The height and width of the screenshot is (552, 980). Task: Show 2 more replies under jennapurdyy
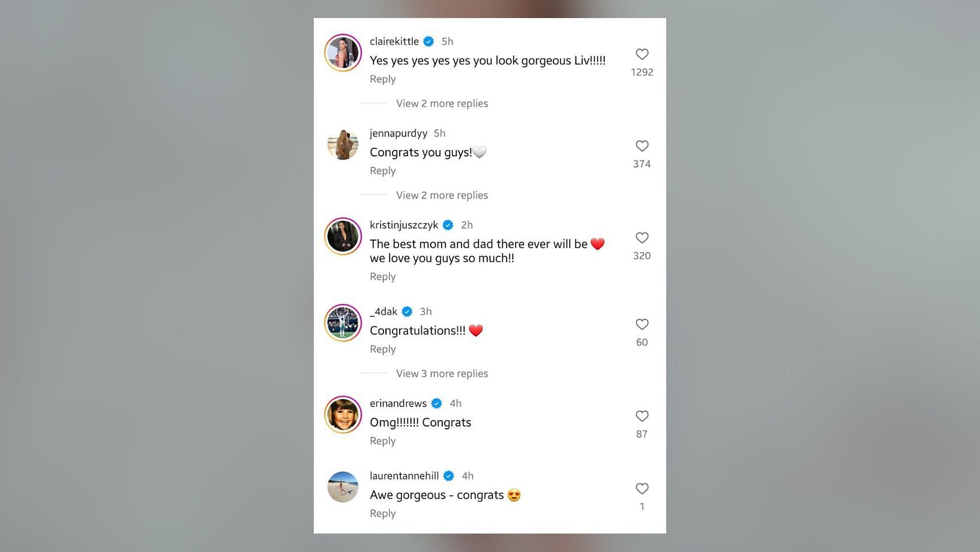442,195
